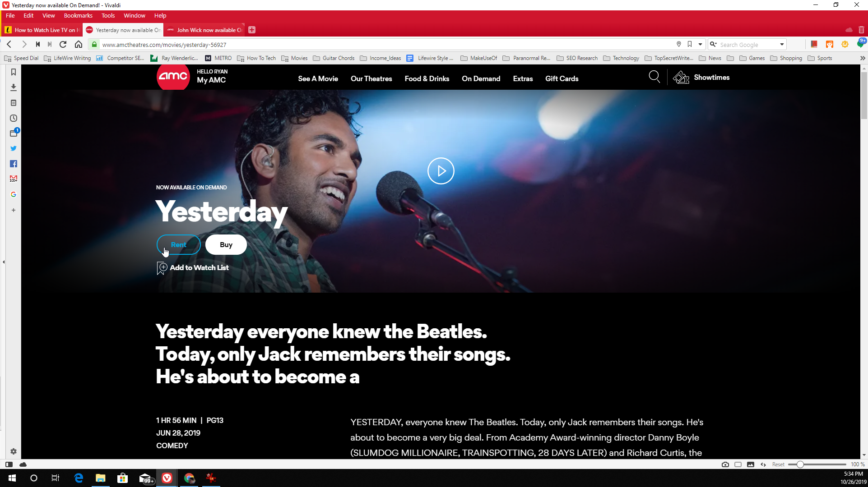Screen dimensions: 868x487
Task: Reload the current page
Action: [63, 44]
